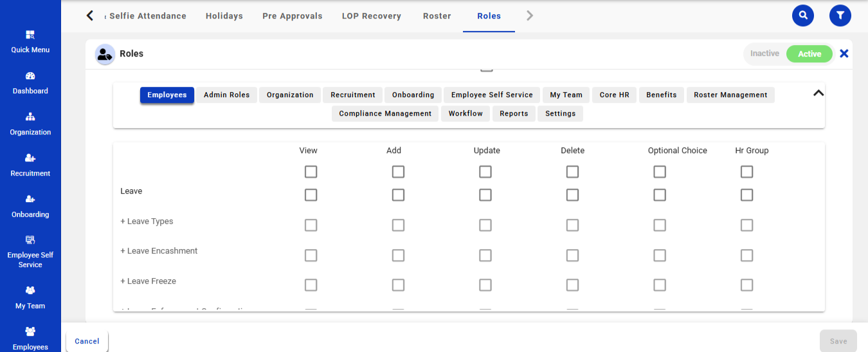Tick Delete checkbox for Leave Encashment
Image resolution: width=868 pixels, height=352 pixels.
(x=572, y=255)
